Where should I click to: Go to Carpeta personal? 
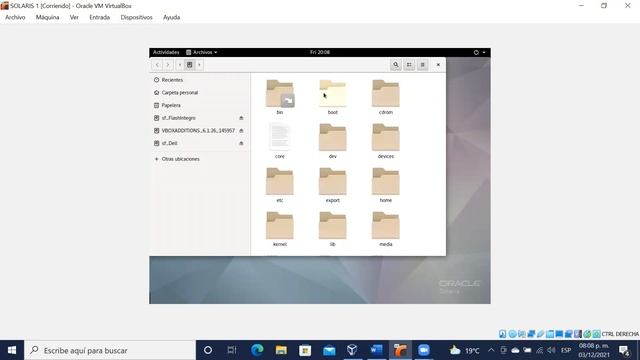[200, 93]
